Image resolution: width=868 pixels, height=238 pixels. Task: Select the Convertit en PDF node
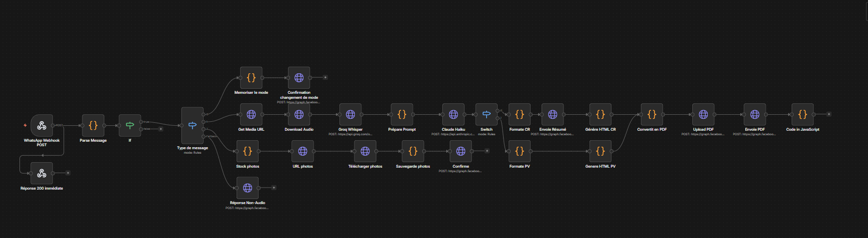click(x=652, y=114)
